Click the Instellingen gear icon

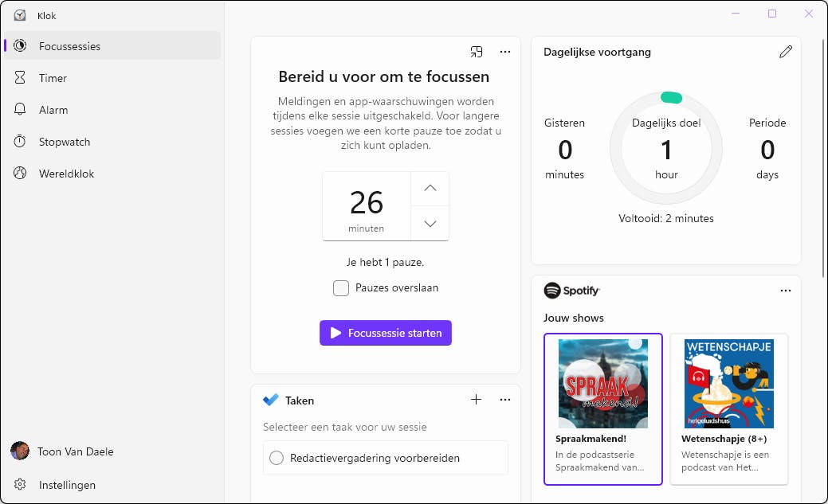[x=20, y=484]
